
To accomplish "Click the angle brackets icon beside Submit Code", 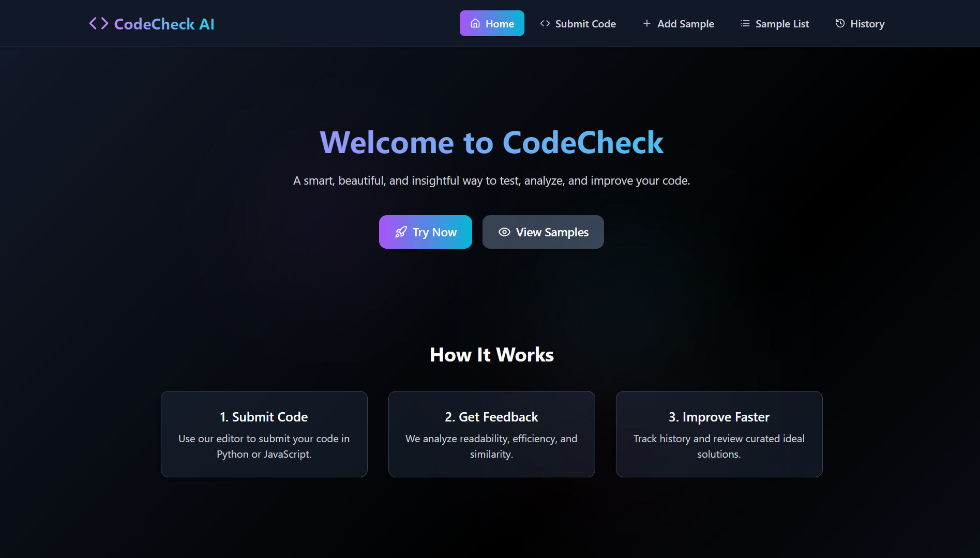I will point(545,23).
